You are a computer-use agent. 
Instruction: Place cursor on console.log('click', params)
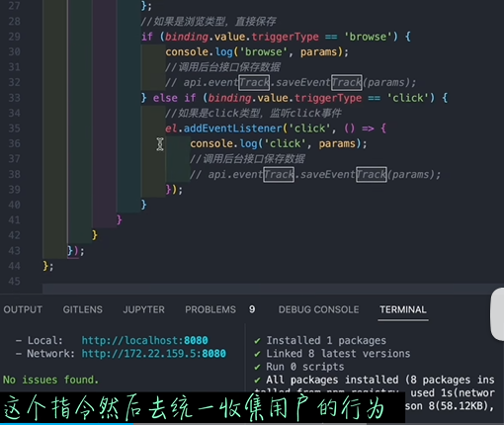[279, 143]
